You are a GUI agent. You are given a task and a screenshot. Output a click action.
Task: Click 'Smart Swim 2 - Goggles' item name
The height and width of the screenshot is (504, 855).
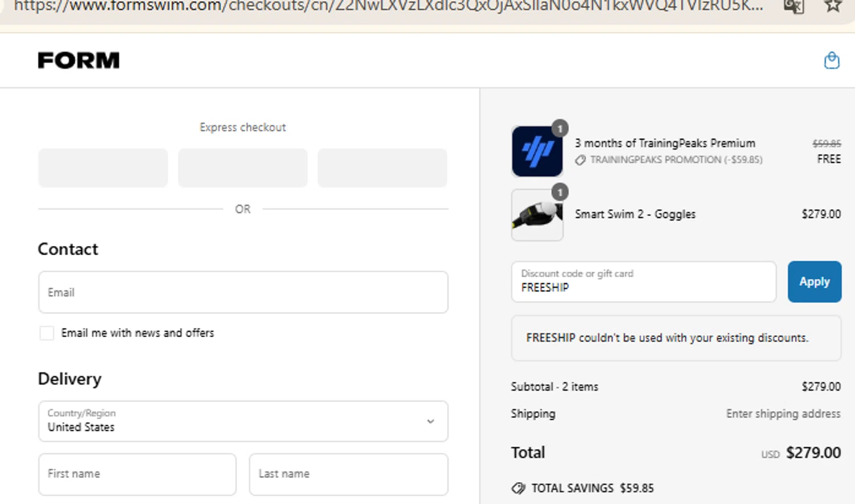click(x=635, y=214)
